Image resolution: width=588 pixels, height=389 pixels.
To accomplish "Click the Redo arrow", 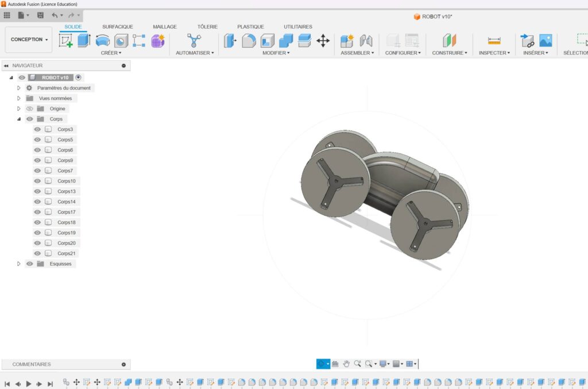I will coord(71,16).
